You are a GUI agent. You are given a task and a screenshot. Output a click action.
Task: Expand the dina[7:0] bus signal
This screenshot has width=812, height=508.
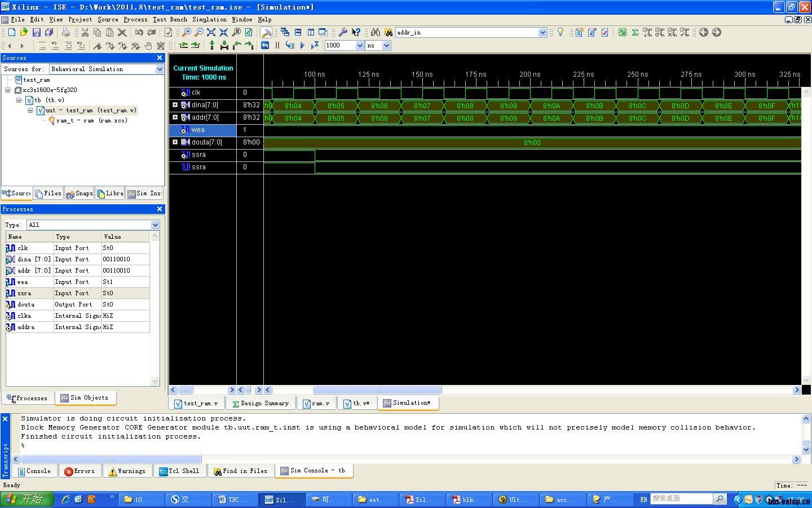click(x=175, y=105)
